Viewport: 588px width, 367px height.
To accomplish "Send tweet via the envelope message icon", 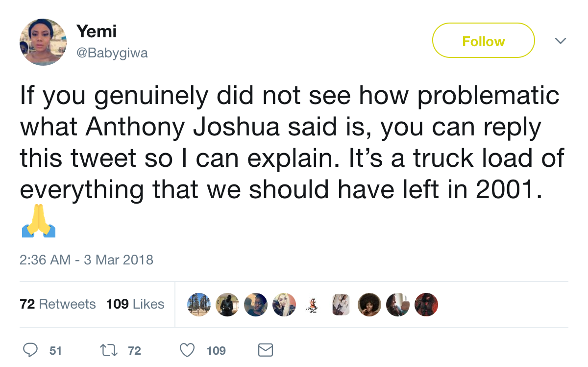I will click(265, 350).
